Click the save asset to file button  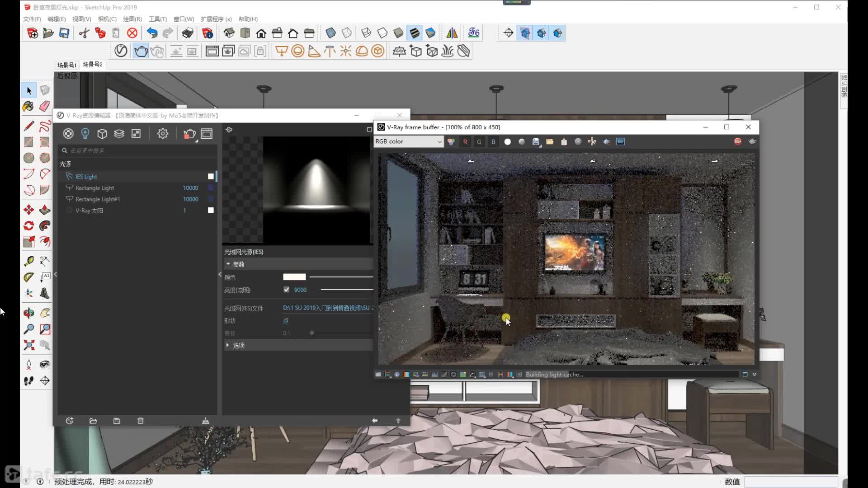click(117, 421)
